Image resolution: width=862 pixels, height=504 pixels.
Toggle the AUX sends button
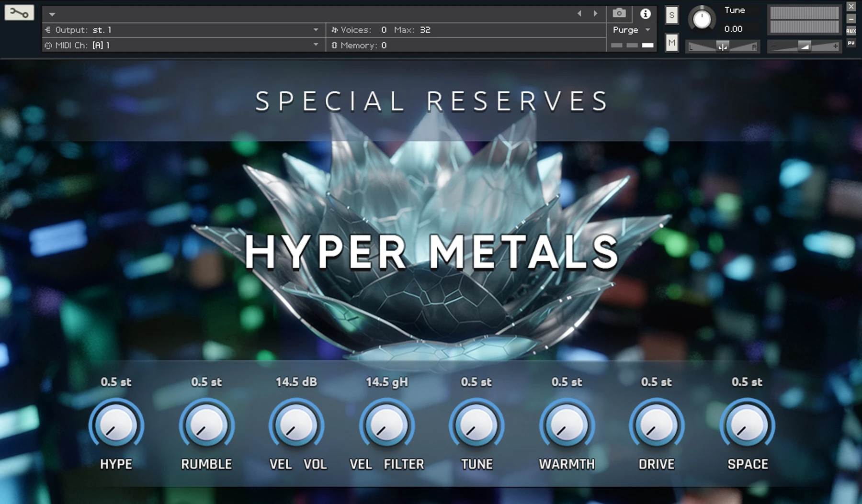[851, 31]
